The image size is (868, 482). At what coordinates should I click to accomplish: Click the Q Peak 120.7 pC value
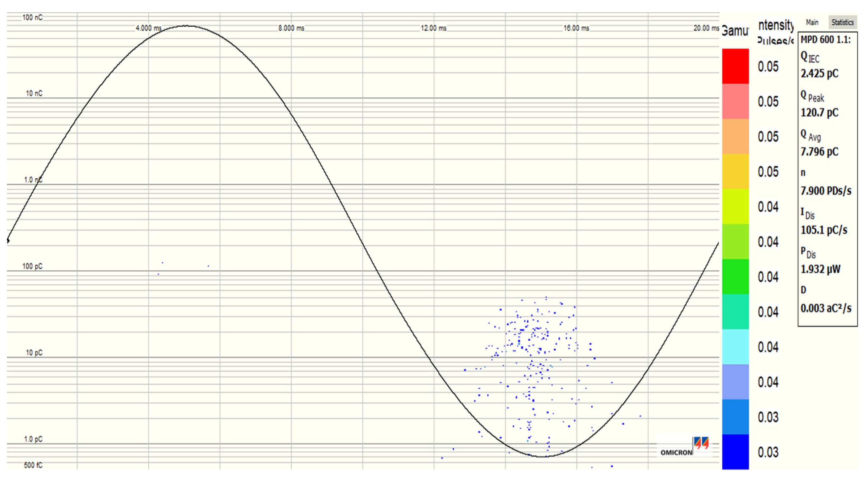coord(820,112)
